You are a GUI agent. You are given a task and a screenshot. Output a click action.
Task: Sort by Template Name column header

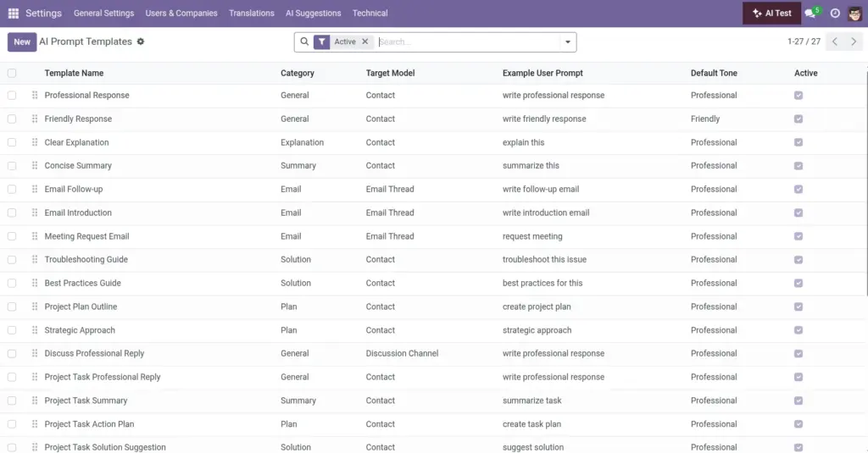(75, 73)
